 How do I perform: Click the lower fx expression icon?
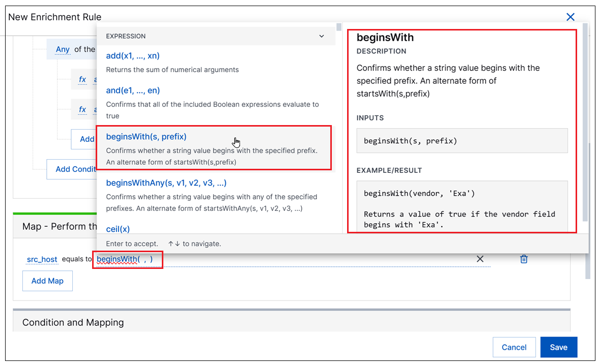click(x=82, y=109)
